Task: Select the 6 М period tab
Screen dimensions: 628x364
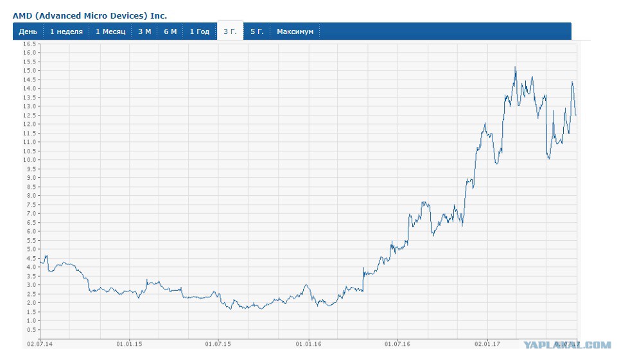Action: (170, 31)
